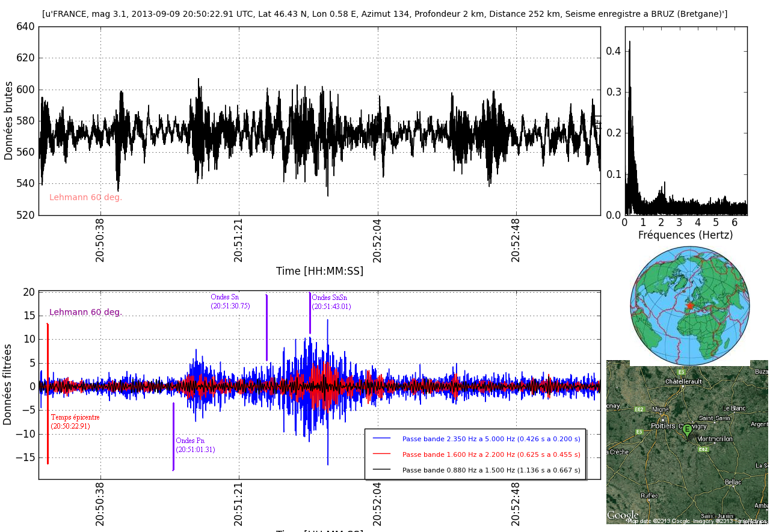This screenshot has height=532, width=770.
Task: Click the Chatellerault label on the map
Action: coord(683,382)
